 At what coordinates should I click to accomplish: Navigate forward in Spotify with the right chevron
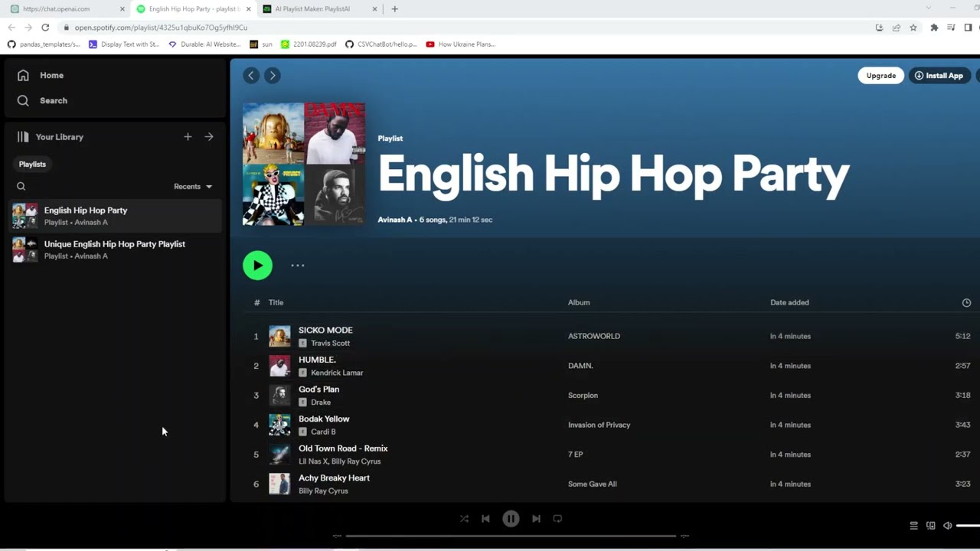click(272, 75)
